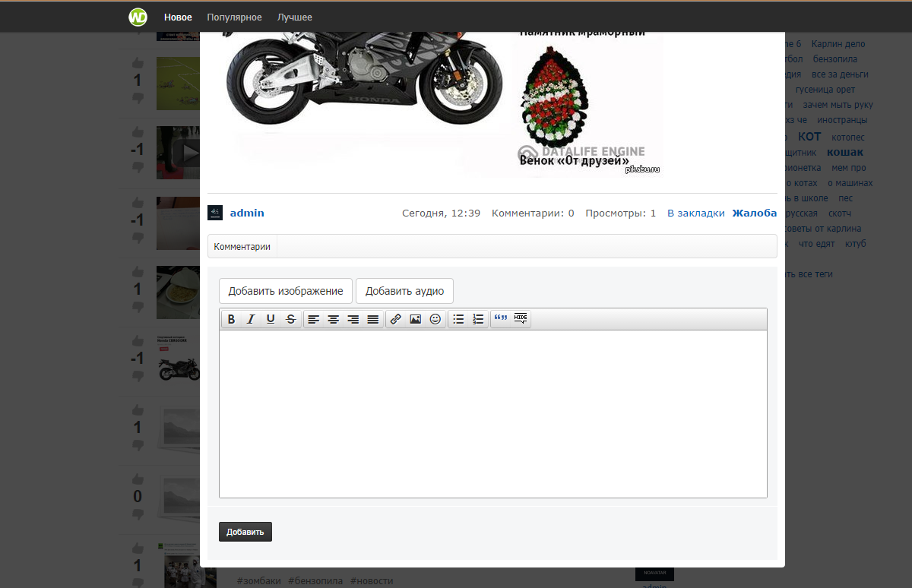Click the о машинах tag
Screen dimensions: 912x588
point(850,183)
